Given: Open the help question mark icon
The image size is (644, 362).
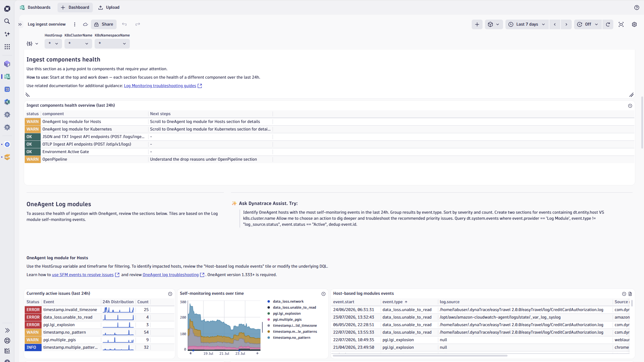Looking at the screenshot, I should pyautogui.click(x=636, y=8).
